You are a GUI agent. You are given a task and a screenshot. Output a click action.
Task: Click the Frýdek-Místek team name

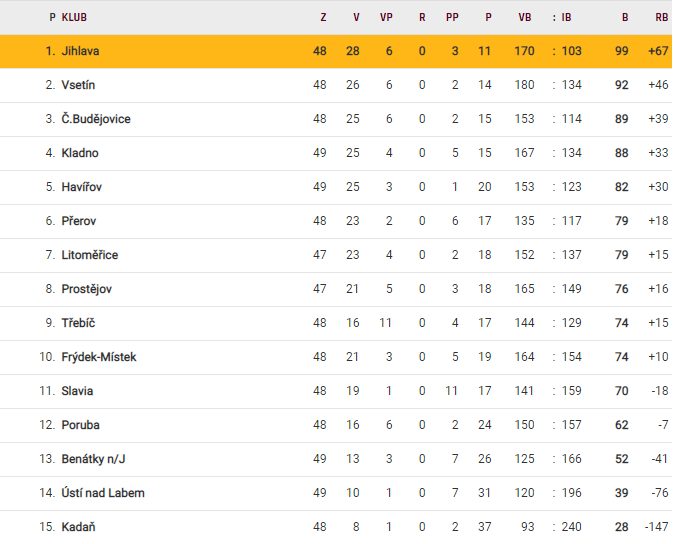tap(99, 357)
